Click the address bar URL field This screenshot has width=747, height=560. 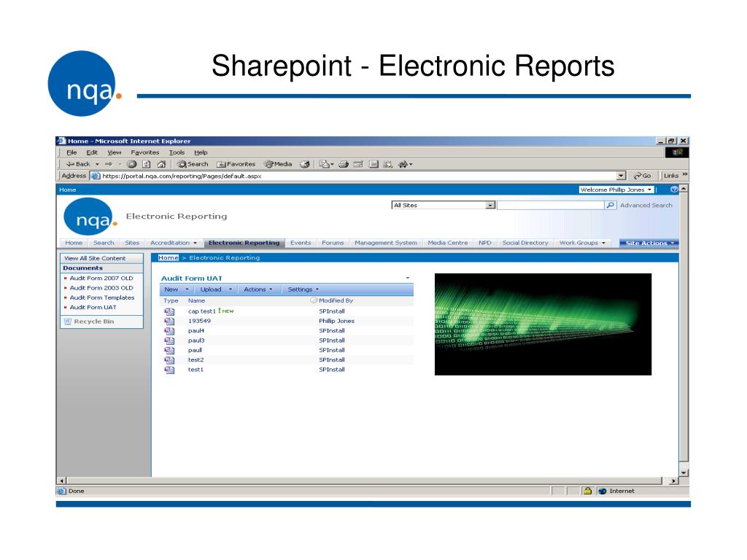pos(352,176)
